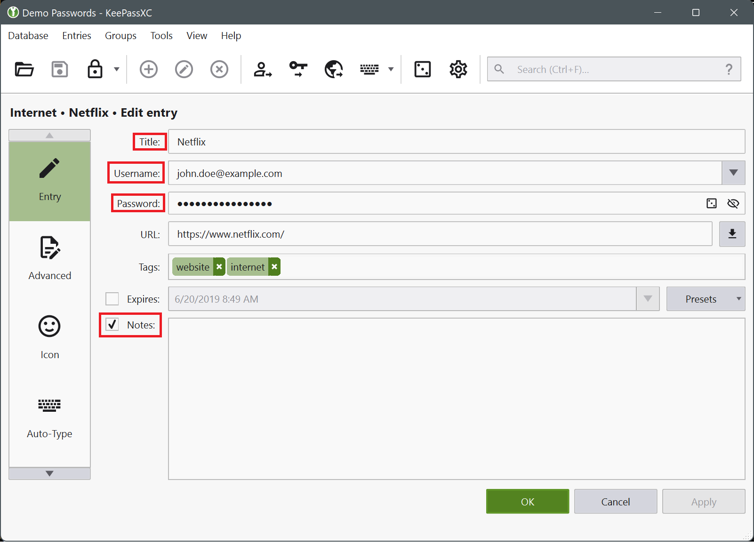Open database via folder icon
The height and width of the screenshot is (560, 754).
(x=24, y=69)
